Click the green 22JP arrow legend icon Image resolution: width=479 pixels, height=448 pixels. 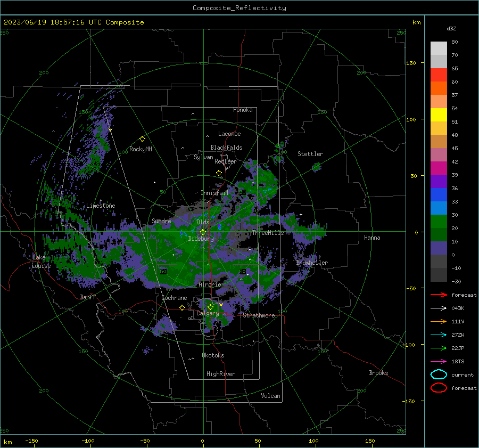coord(439,348)
